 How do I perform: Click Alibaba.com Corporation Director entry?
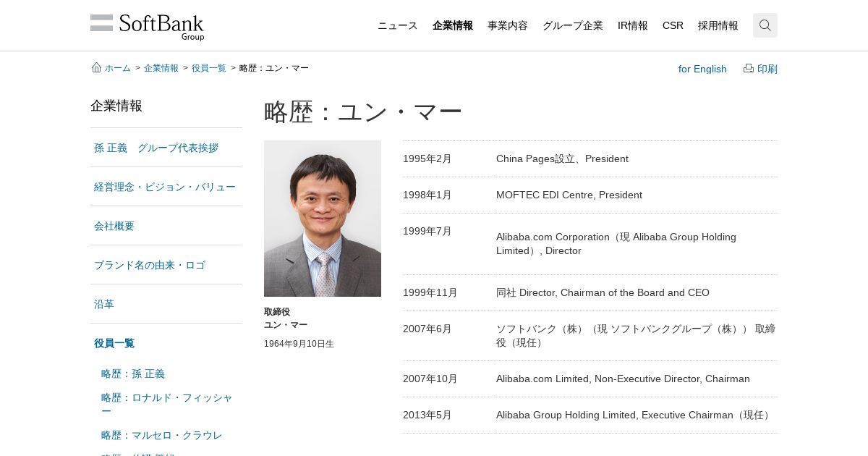point(616,244)
